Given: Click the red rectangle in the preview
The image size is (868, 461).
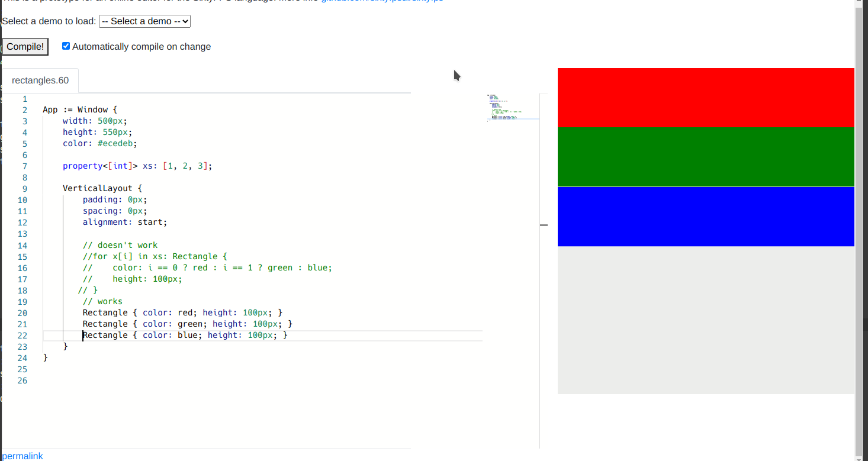Looking at the screenshot, I should tap(706, 98).
